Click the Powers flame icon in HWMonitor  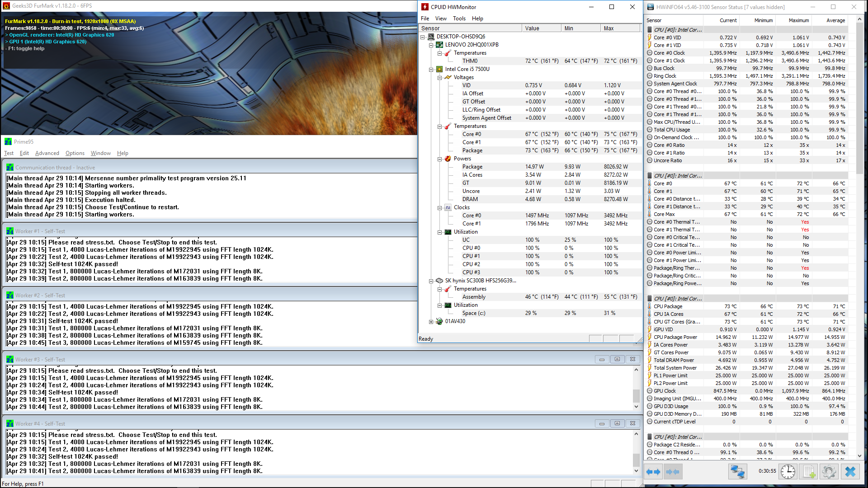pos(448,159)
